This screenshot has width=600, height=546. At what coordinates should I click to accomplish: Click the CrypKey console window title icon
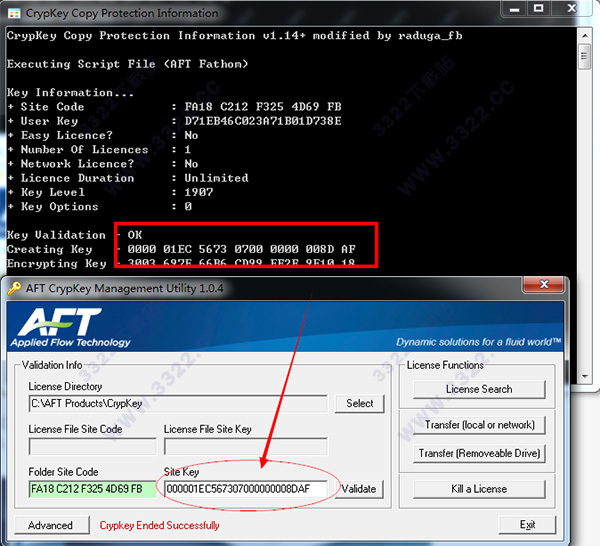pos(14,14)
